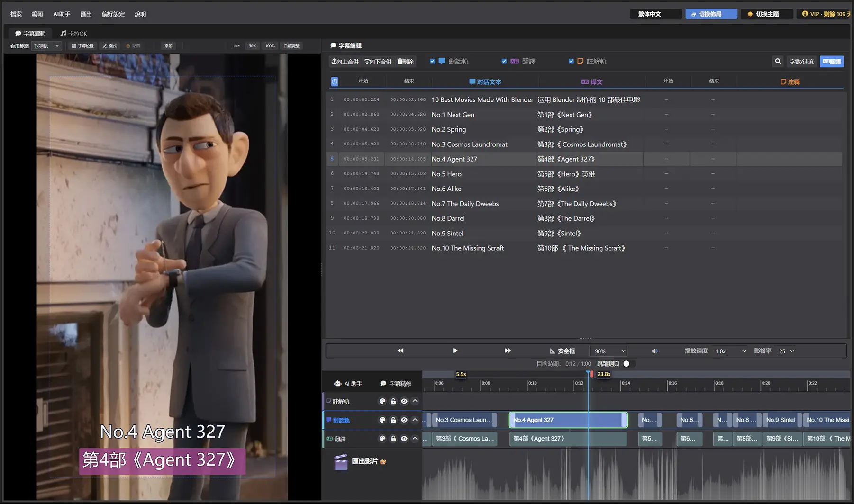
Task: Start video playback with the play icon
Action: (455, 351)
